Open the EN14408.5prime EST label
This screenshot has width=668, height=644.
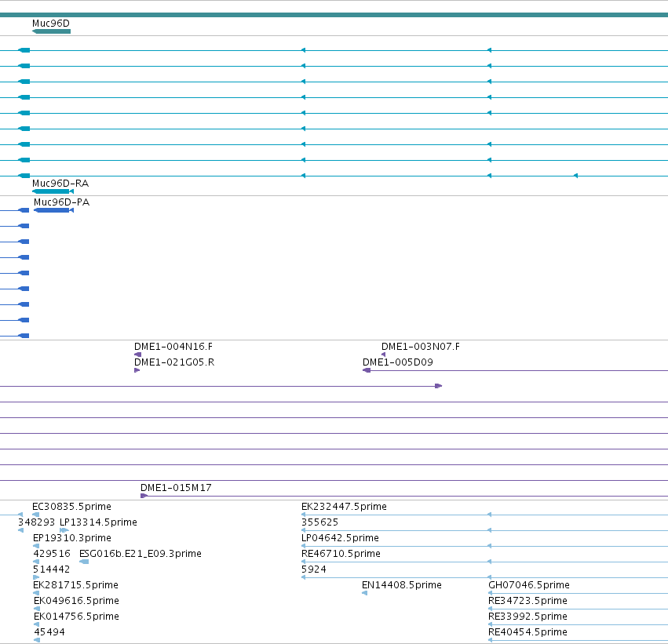(402, 585)
